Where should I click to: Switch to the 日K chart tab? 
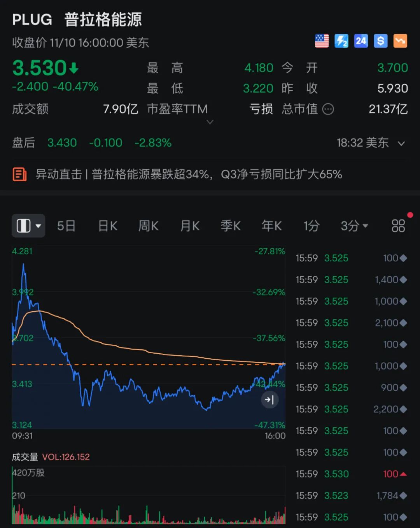[108, 226]
